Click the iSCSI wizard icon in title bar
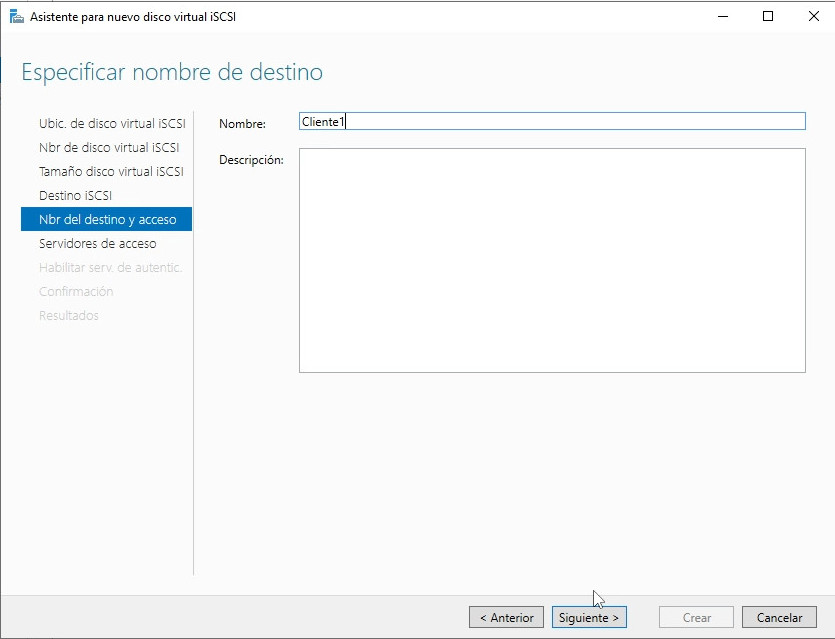835x639 pixels. [16, 16]
